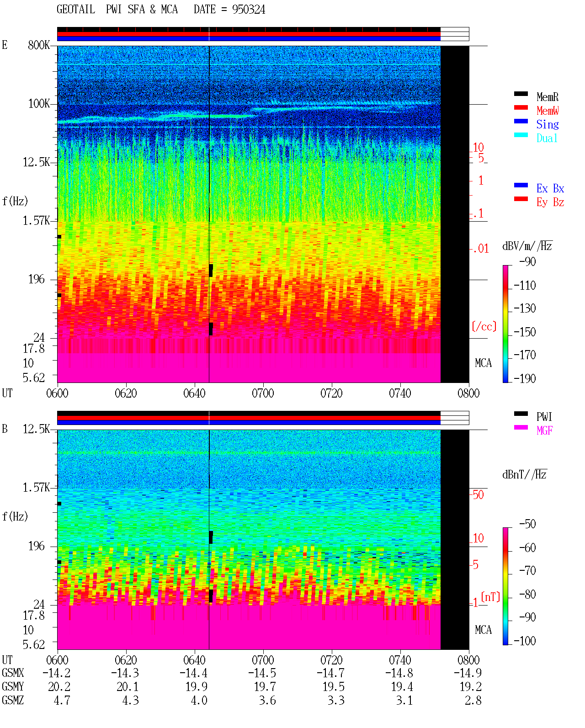Click the GEOTAIL PWI SFA & MCA title

[x=117, y=10]
